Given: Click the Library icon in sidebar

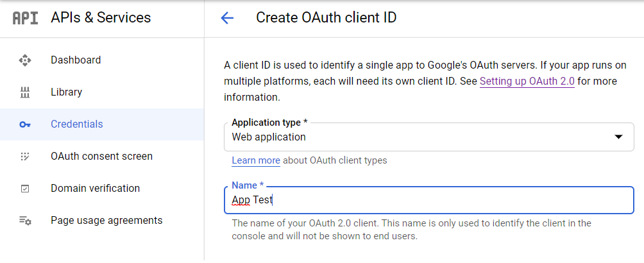Looking at the screenshot, I should pyautogui.click(x=25, y=92).
